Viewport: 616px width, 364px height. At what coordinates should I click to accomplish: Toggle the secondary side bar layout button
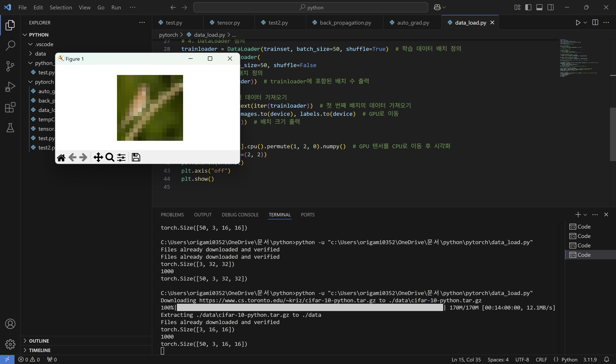tap(551, 7)
